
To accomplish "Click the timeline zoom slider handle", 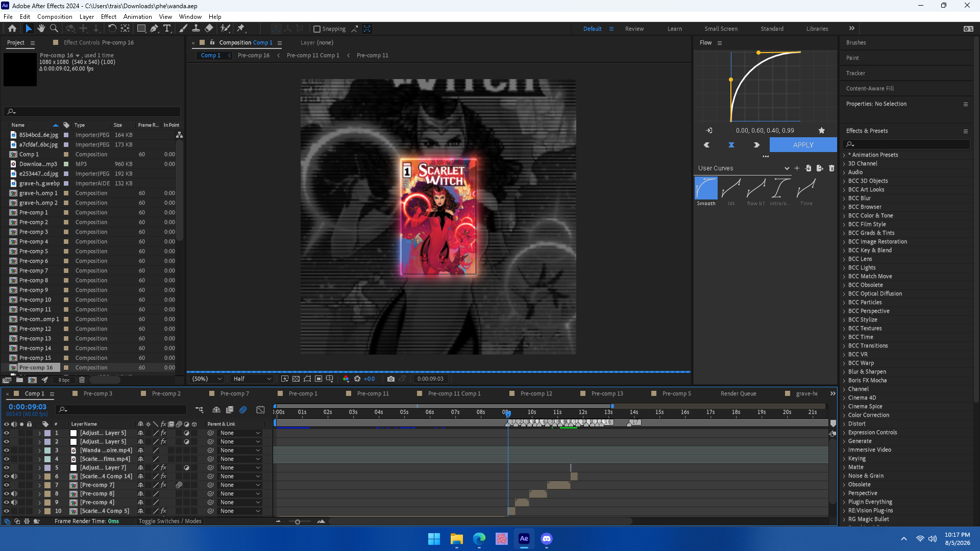I will (x=298, y=522).
